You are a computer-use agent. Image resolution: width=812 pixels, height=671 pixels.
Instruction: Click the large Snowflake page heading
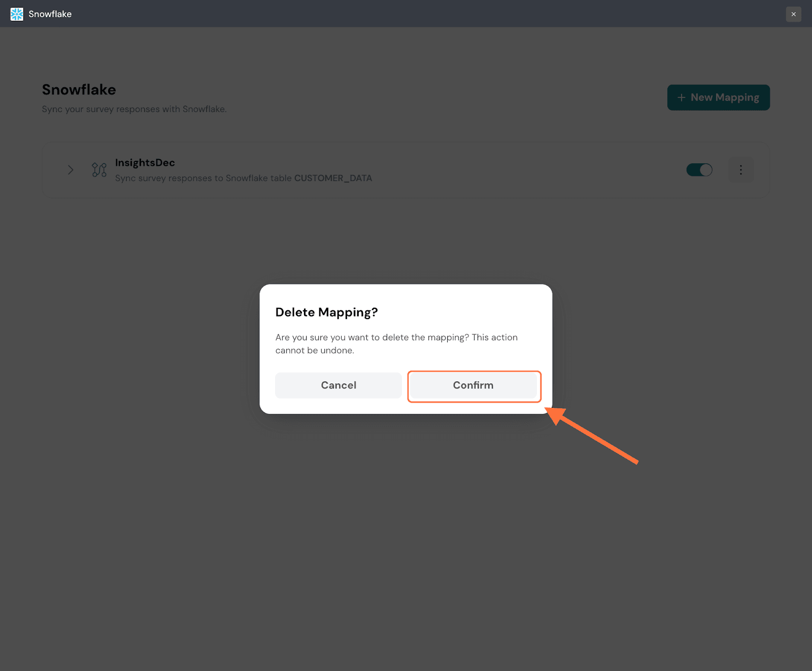coord(79,90)
